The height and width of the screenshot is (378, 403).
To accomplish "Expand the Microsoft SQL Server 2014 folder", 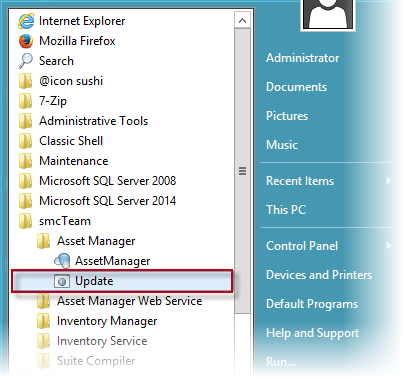I will click(97, 201).
